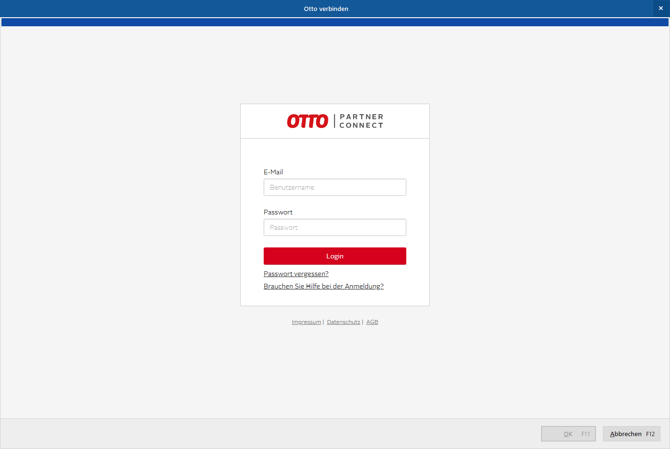The width and height of the screenshot is (670, 449).
Task: Open the Datenschutz footer link
Action: (x=343, y=322)
